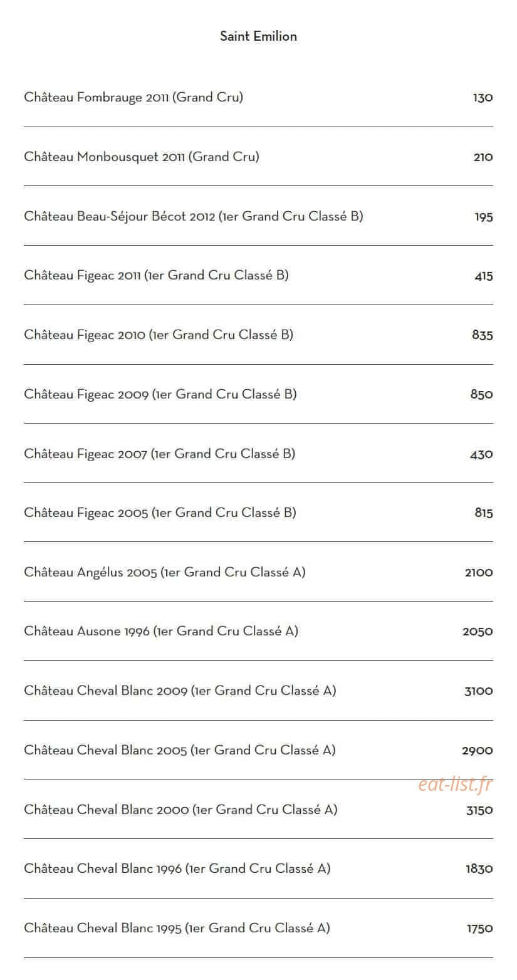
Task: Select Château Ausone 1996 wine
Action: click(258, 631)
